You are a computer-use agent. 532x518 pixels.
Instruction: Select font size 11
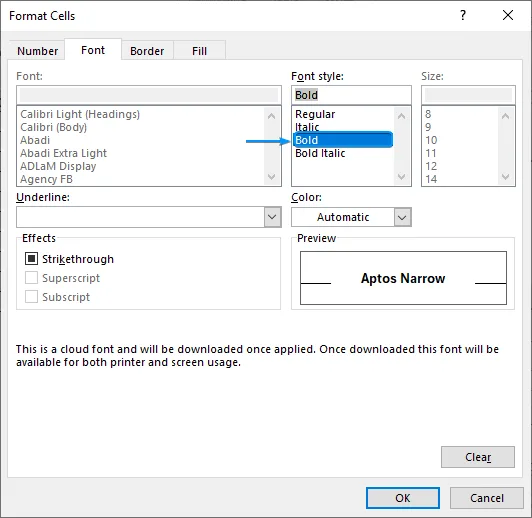tap(431, 153)
